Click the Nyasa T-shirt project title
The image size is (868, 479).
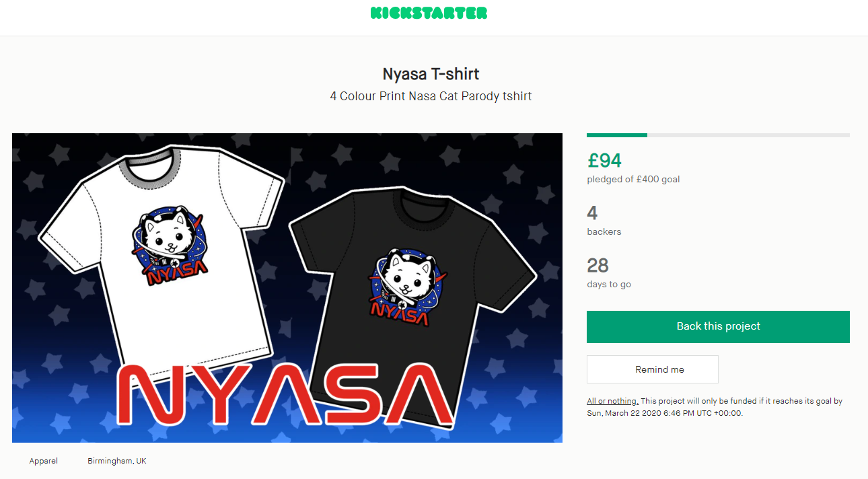[x=431, y=73]
